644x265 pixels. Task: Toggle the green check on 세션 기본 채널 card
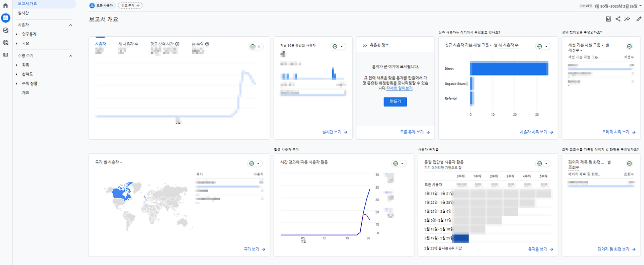629,46
